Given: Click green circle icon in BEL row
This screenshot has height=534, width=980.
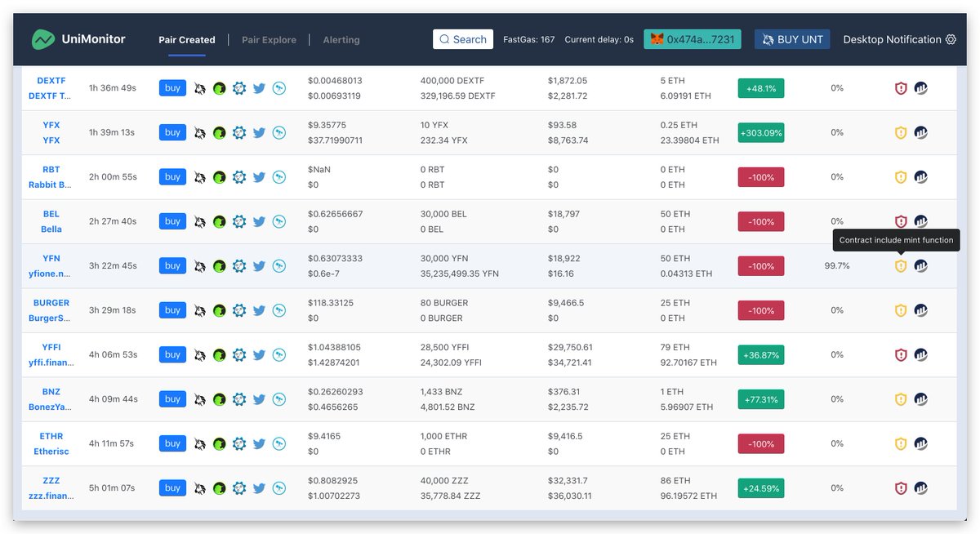Looking at the screenshot, I should tap(220, 221).
